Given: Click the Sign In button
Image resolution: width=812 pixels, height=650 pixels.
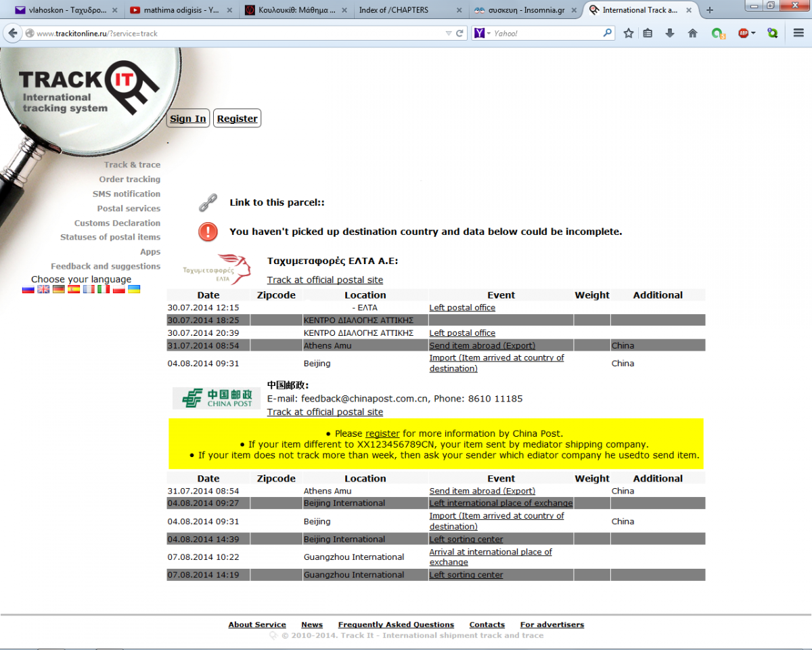Looking at the screenshot, I should (188, 118).
